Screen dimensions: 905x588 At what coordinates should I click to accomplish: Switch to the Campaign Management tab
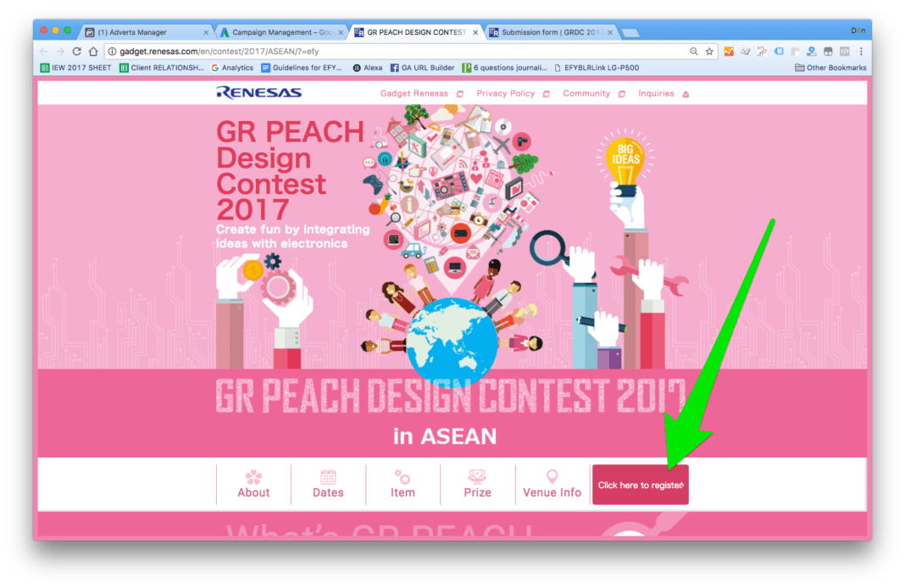click(x=281, y=32)
